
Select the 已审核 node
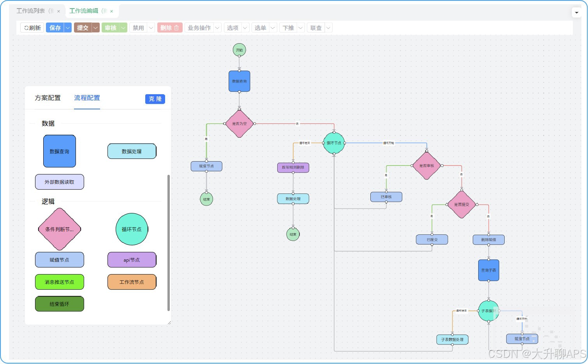(x=386, y=197)
